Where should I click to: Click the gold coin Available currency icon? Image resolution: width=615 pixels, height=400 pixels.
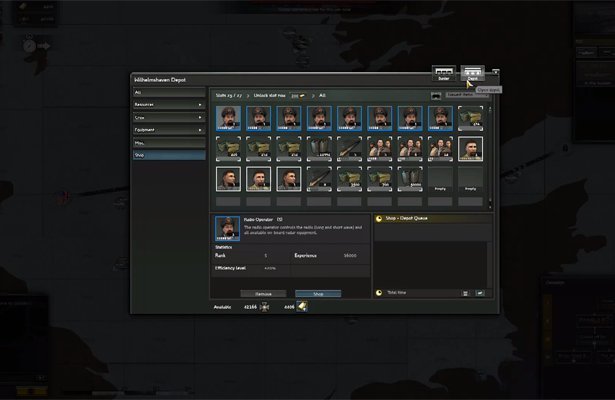point(301,307)
